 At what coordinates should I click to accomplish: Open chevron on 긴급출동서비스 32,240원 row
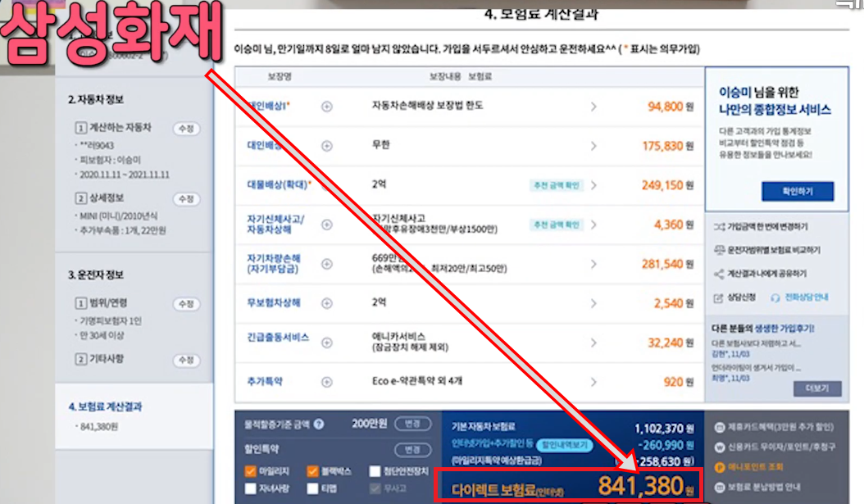pyautogui.click(x=593, y=343)
